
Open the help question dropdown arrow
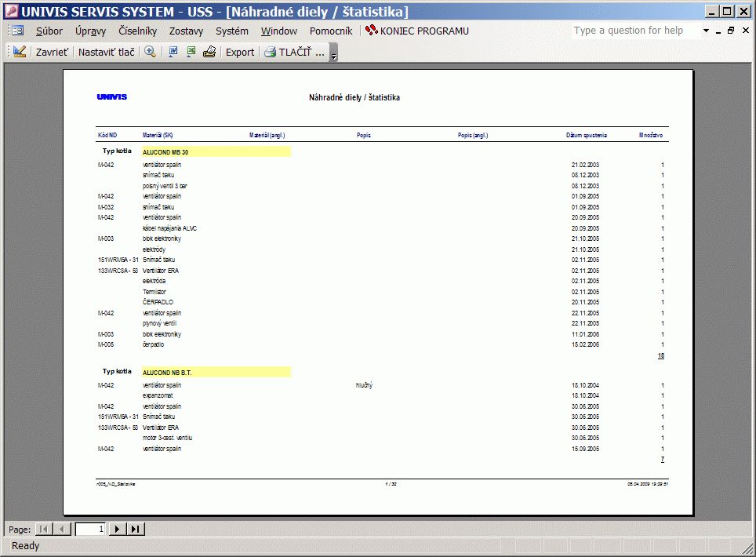(706, 31)
